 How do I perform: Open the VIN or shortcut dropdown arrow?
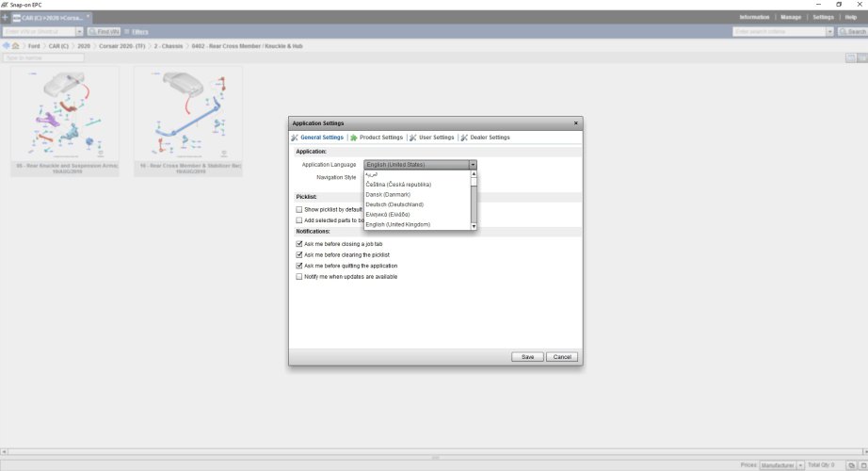tap(80, 32)
